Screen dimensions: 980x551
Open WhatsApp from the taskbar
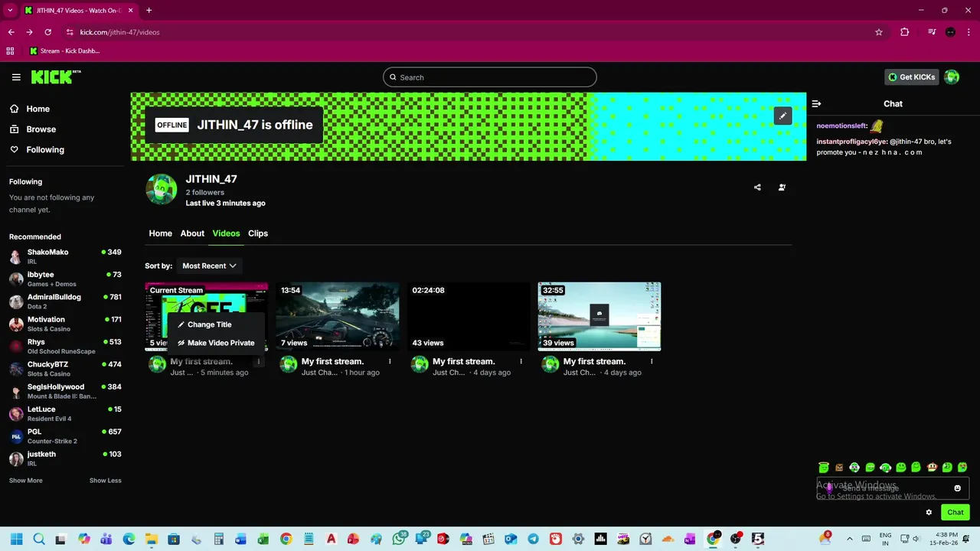[x=399, y=539]
